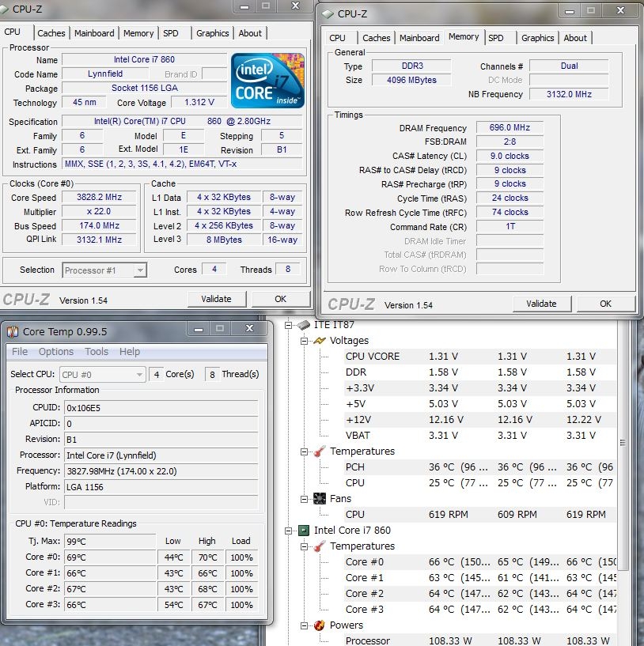Click the hardware monitor vertical scrollbar

point(623,443)
